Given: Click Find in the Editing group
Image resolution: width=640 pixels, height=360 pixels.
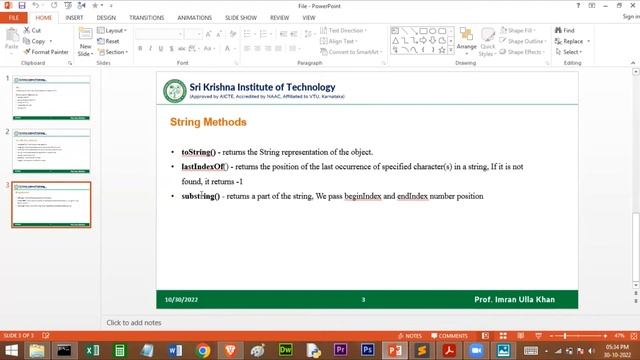Looking at the screenshot, I should pyautogui.click(x=565, y=30).
